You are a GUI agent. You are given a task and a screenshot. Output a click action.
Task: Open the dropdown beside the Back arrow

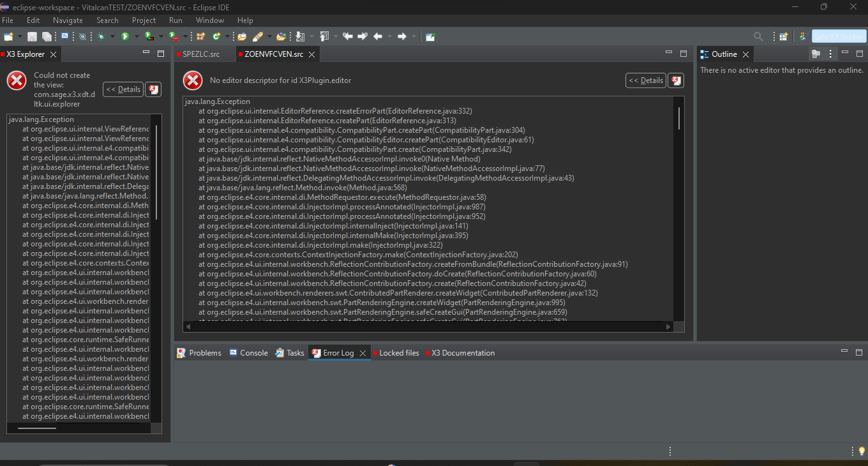click(x=389, y=36)
